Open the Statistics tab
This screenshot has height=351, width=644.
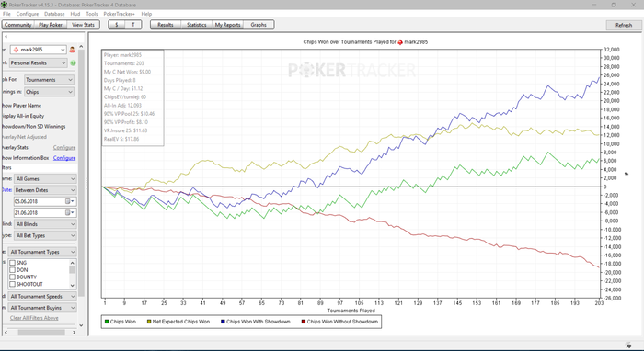click(196, 25)
